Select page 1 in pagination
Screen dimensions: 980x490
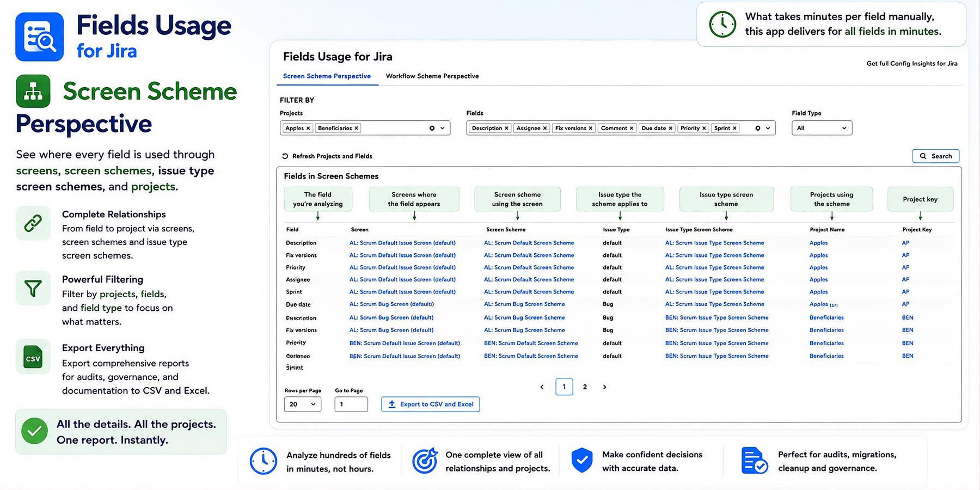coord(564,387)
